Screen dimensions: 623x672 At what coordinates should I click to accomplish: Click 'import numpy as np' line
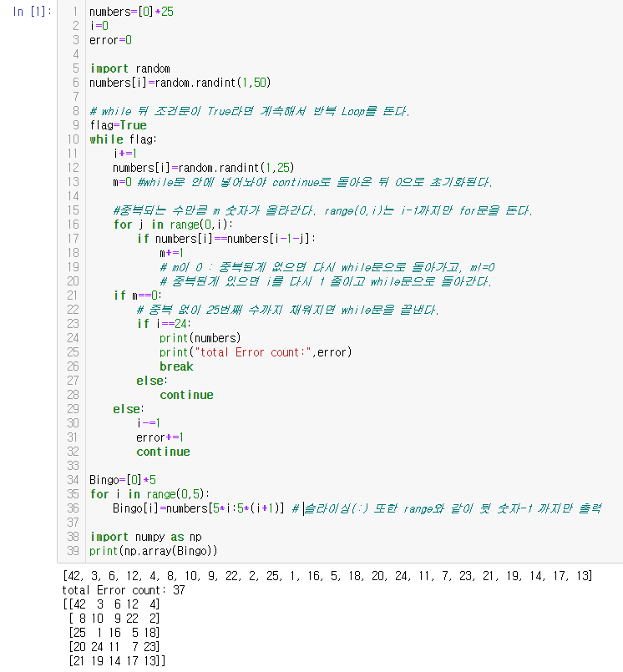tap(146, 537)
